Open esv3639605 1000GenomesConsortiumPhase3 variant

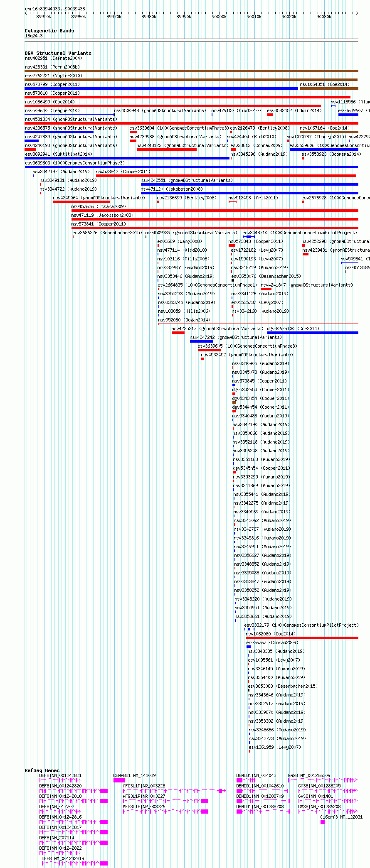point(247,346)
